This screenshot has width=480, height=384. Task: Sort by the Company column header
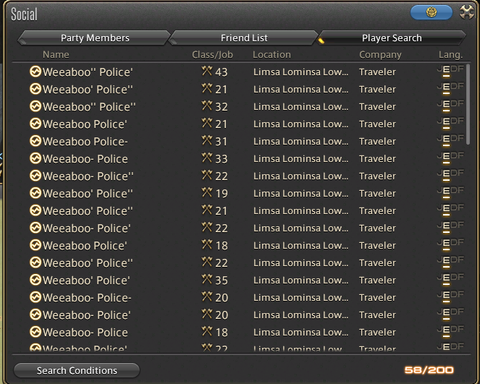pos(380,54)
